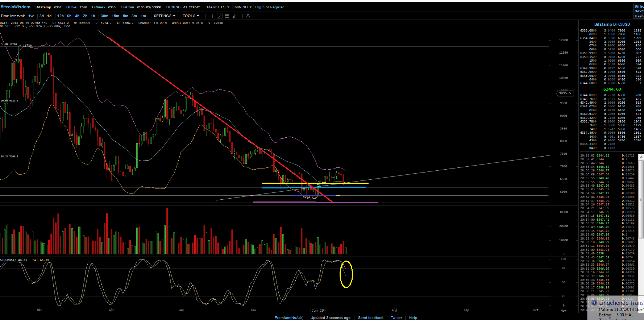Open price alerts via bell icon
The width and height of the screenshot is (644, 320).
tap(248, 16)
